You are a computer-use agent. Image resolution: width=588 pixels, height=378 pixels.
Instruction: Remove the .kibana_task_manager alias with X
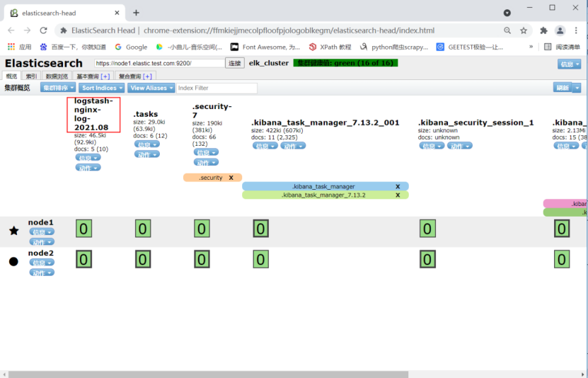point(398,186)
